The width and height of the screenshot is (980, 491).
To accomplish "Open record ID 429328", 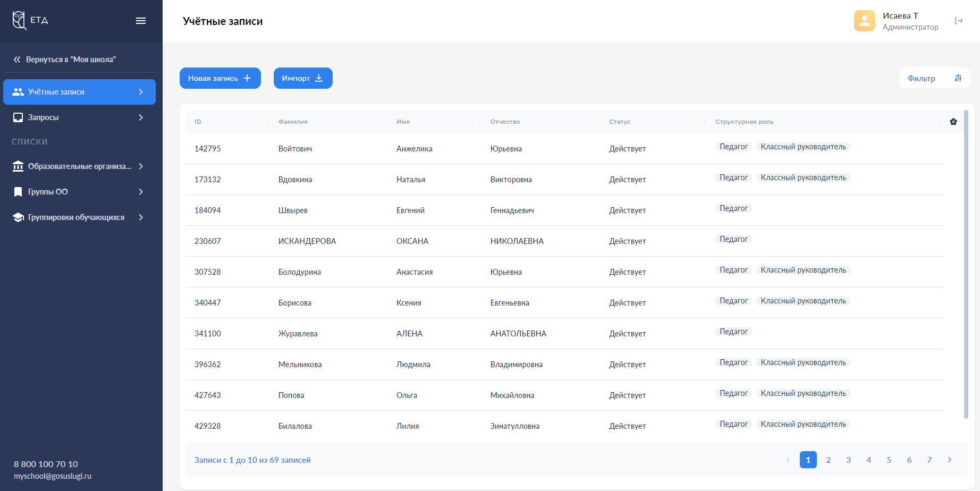I will pos(207,426).
